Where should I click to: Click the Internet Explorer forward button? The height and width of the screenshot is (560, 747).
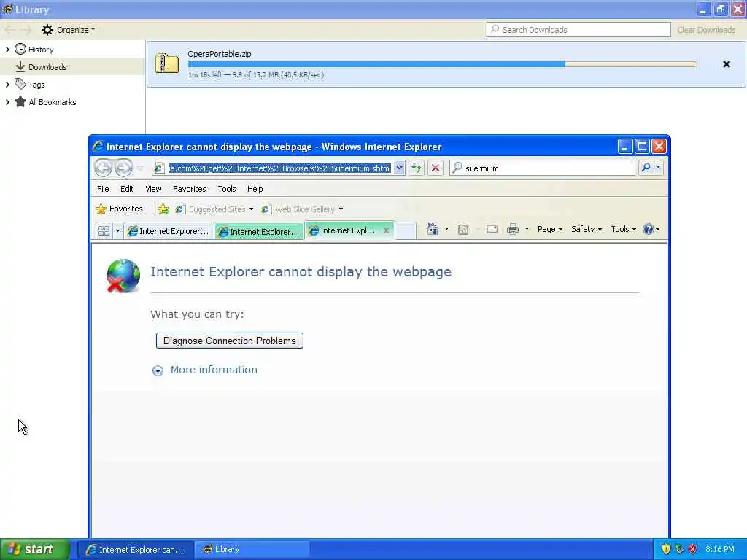click(x=123, y=168)
